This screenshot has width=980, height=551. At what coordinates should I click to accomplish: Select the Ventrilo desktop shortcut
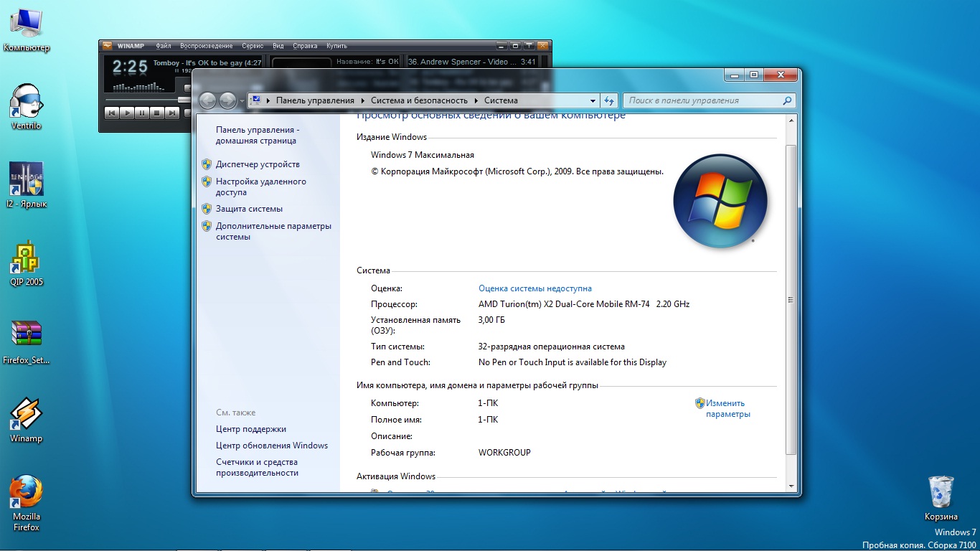click(27, 106)
